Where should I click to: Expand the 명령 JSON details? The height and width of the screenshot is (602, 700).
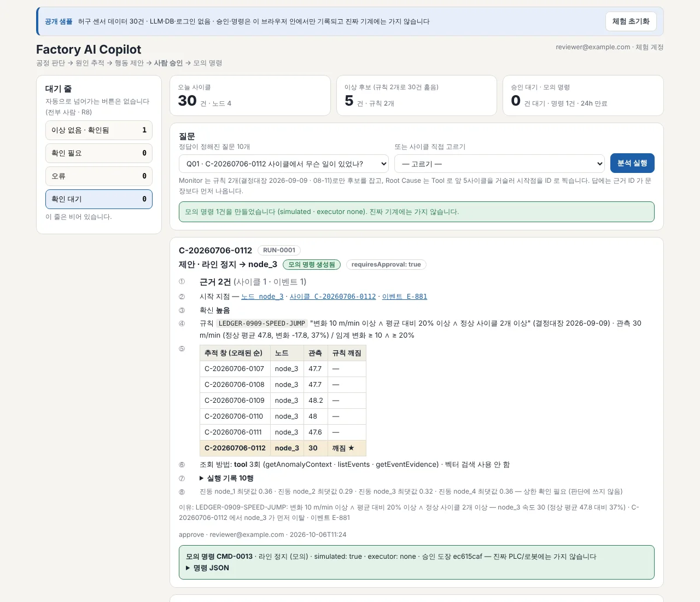click(x=208, y=568)
